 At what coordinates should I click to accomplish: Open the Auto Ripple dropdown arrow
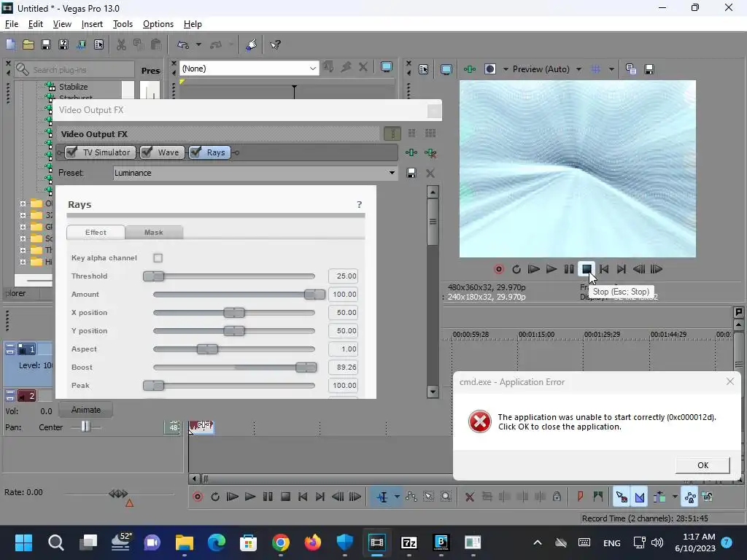(675, 497)
